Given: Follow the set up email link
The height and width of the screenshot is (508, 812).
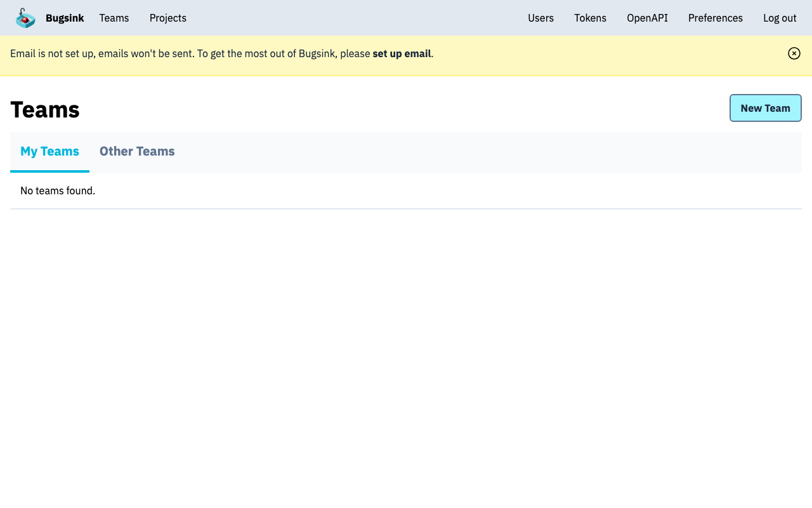Looking at the screenshot, I should [x=402, y=53].
